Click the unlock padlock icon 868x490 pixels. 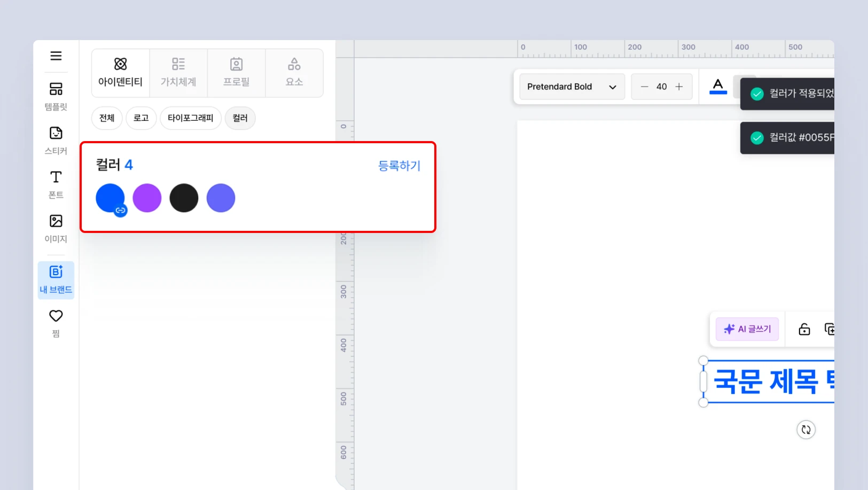click(x=804, y=329)
